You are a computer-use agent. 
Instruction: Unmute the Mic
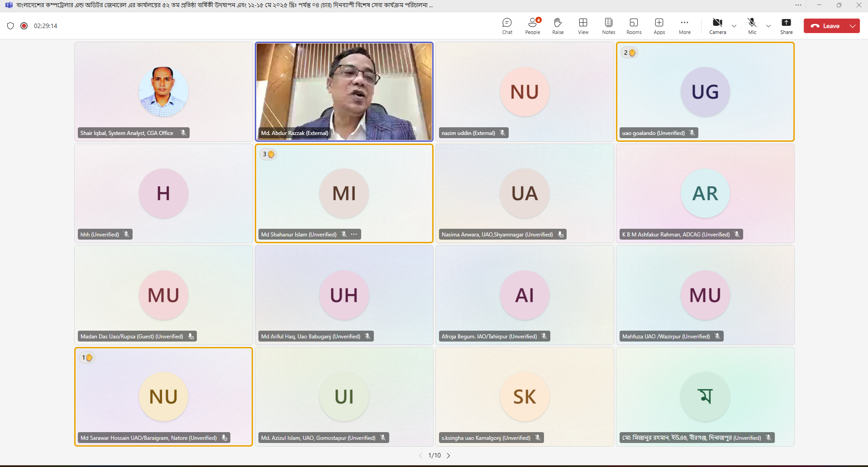pyautogui.click(x=752, y=26)
